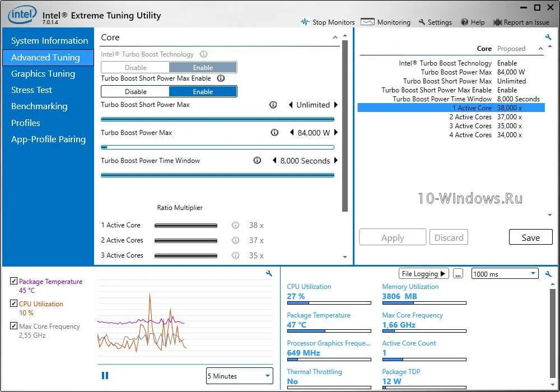
Task: Open Monitoring view from the top bar
Action: click(386, 22)
